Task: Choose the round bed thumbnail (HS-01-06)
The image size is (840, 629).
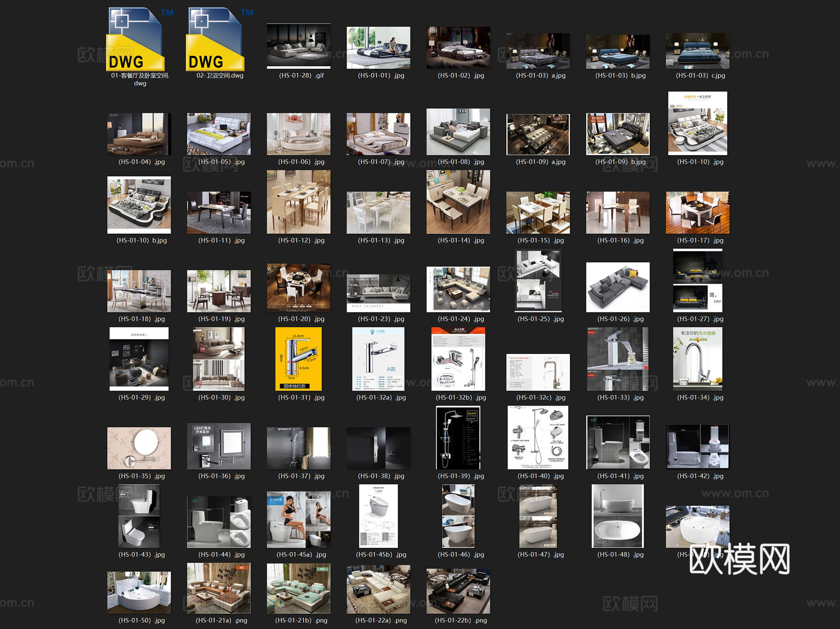Action: click(x=299, y=134)
